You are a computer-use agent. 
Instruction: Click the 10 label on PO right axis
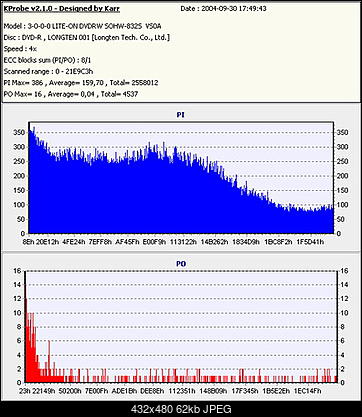(x=345, y=313)
